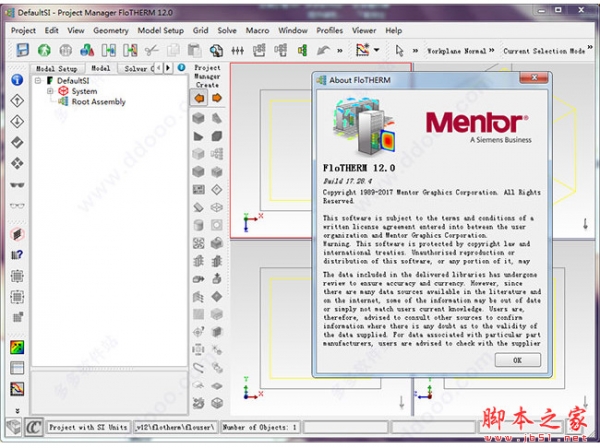
Task: Click the orange left arrow in the create palette
Action: click(x=199, y=98)
